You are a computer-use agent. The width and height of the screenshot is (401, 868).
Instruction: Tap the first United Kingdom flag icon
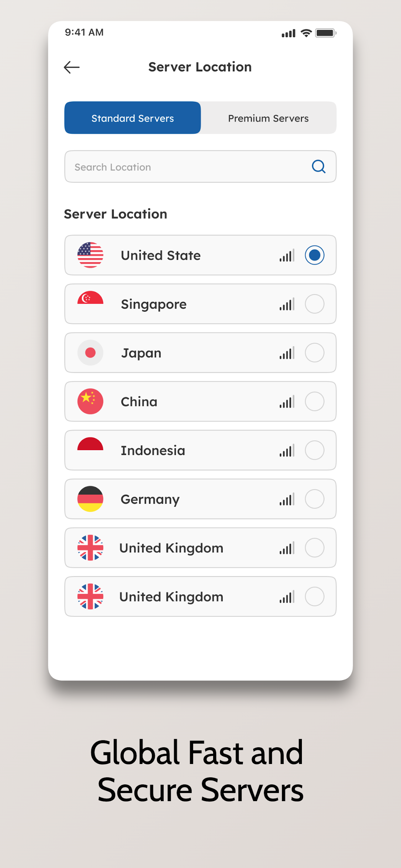point(90,548)
